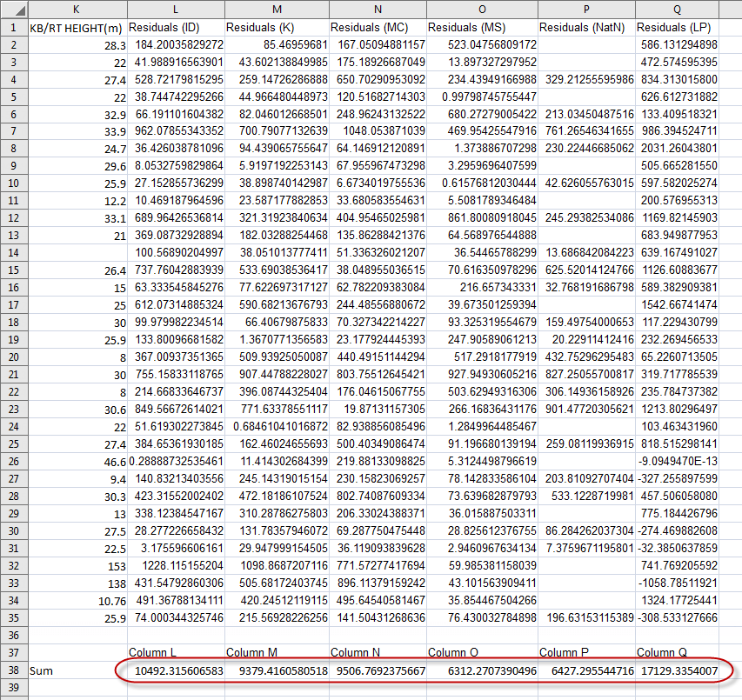Select sum cell 10492.315606583
Viewport: 742px width, 700px height.
(176, 670)
